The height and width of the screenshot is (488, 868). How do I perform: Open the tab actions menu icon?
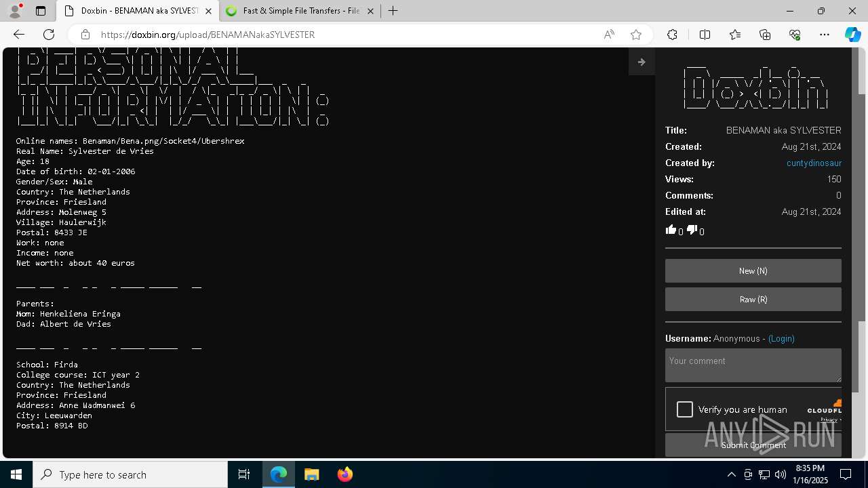[41, 11]
